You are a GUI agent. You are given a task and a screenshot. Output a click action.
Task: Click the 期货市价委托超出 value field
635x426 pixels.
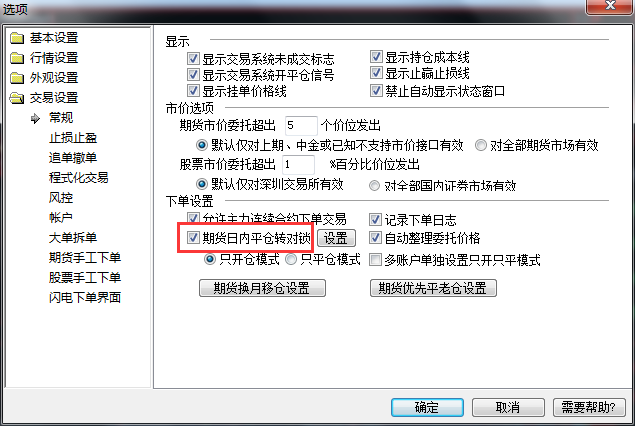(301, 126)
